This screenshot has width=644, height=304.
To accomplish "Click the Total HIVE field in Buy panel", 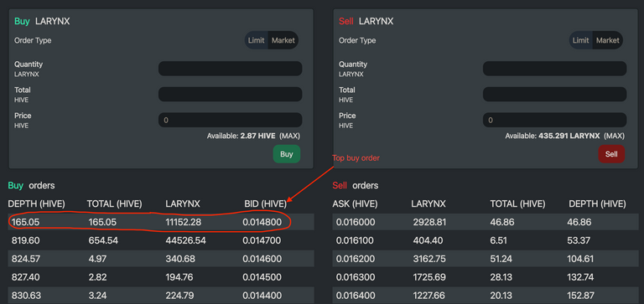I will coord(231,94).
